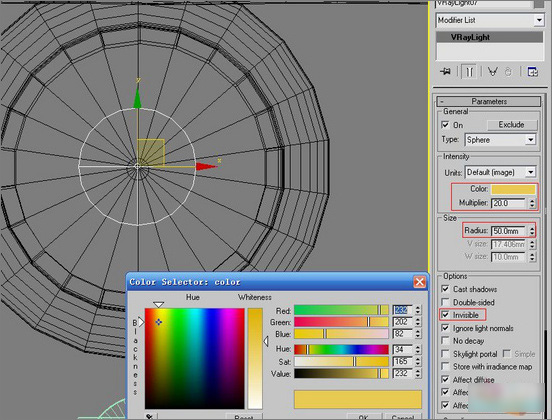This screenshot has width=552, height=420.
Task: Open Units dropdown showing Default (image)
Action: point(531,172)
